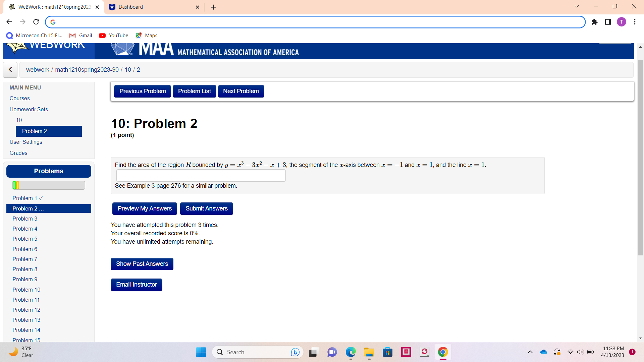The width and height of the screenshot is (644, 362).
Task: Open the Maps bookmark
Action: pos(146,35)
